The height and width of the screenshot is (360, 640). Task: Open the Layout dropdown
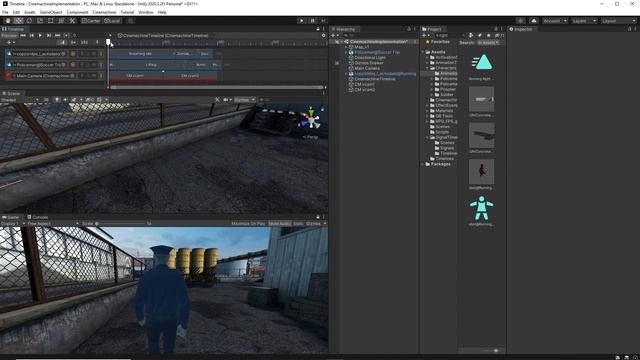[618, 21]
